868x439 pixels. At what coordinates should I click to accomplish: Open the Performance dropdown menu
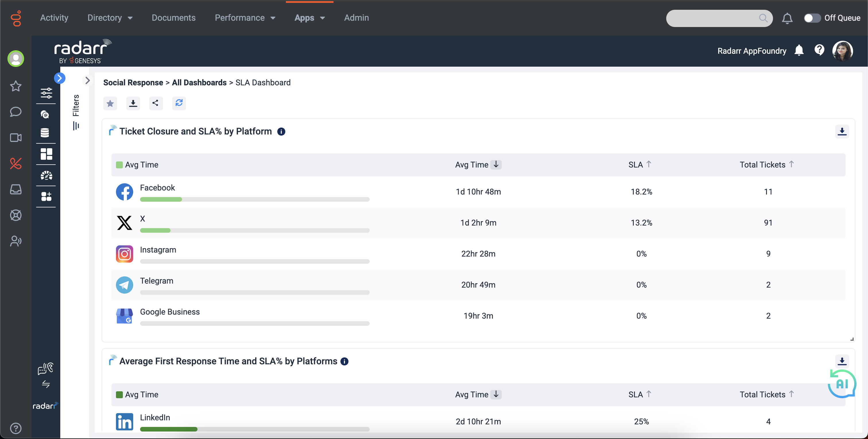245,18
